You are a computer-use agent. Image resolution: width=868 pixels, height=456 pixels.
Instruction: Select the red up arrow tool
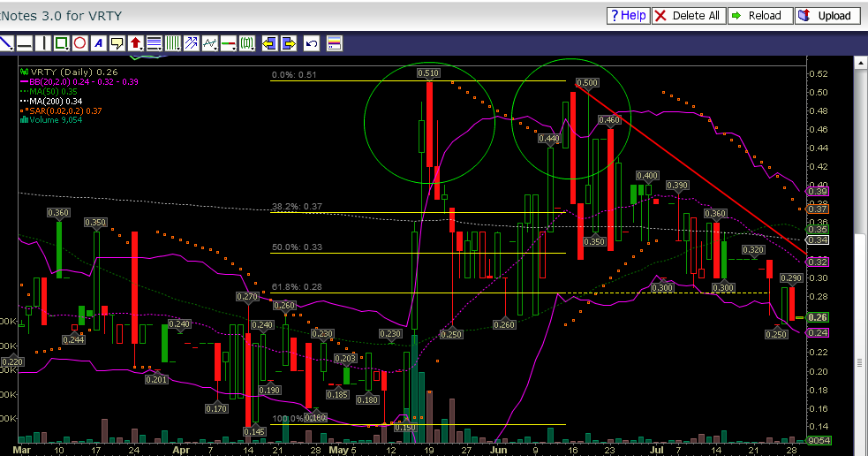[x=134, y=43]
